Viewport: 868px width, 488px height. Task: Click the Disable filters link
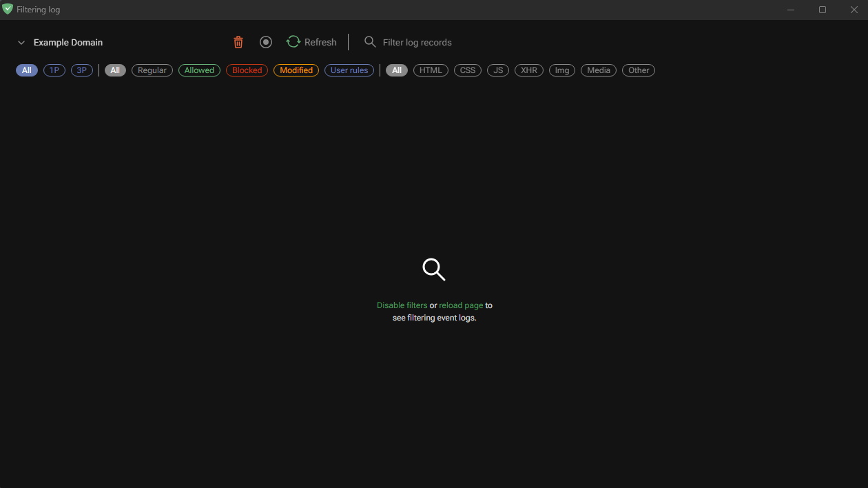402,305
